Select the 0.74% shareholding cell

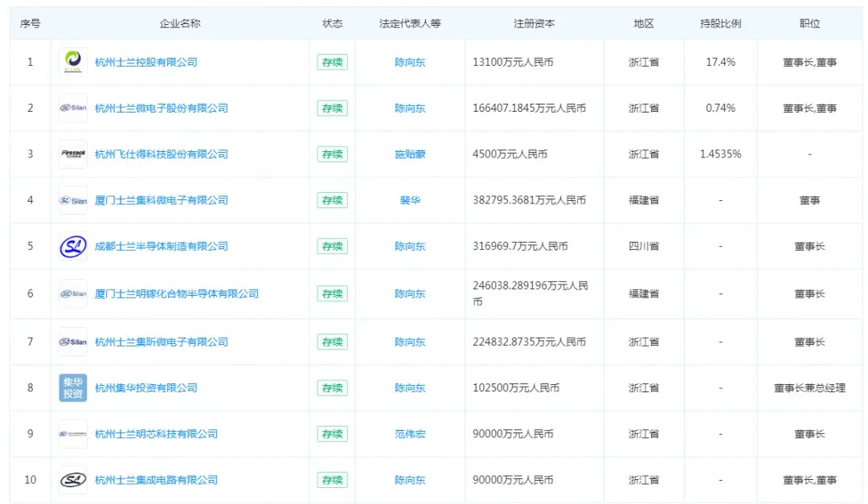coord(721,108)
